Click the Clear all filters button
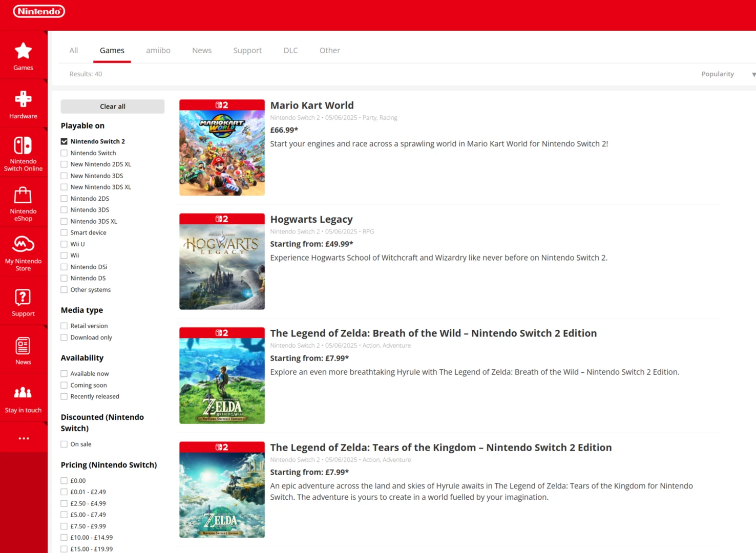756x553 pixels. click(x=113, y=107)
